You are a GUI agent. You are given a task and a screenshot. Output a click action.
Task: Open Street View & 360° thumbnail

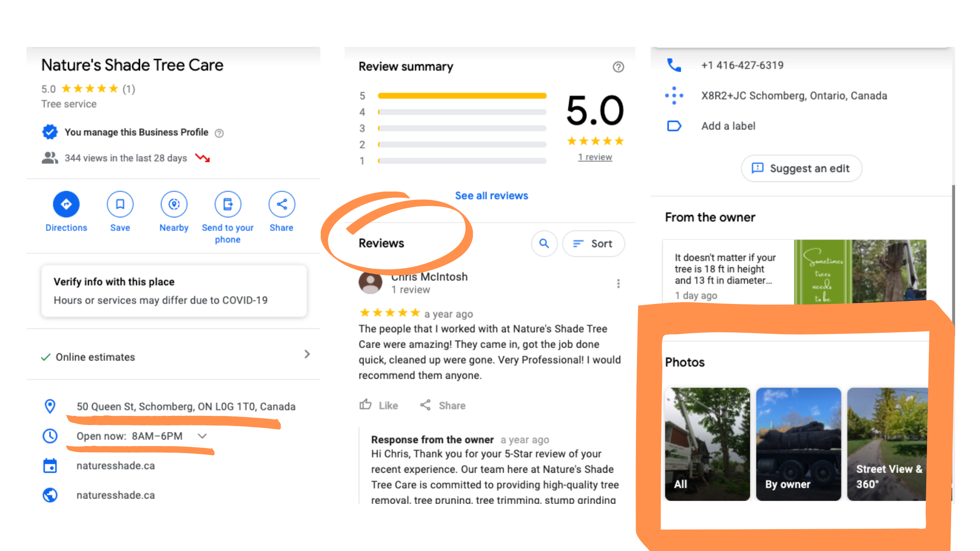(887, 444)
